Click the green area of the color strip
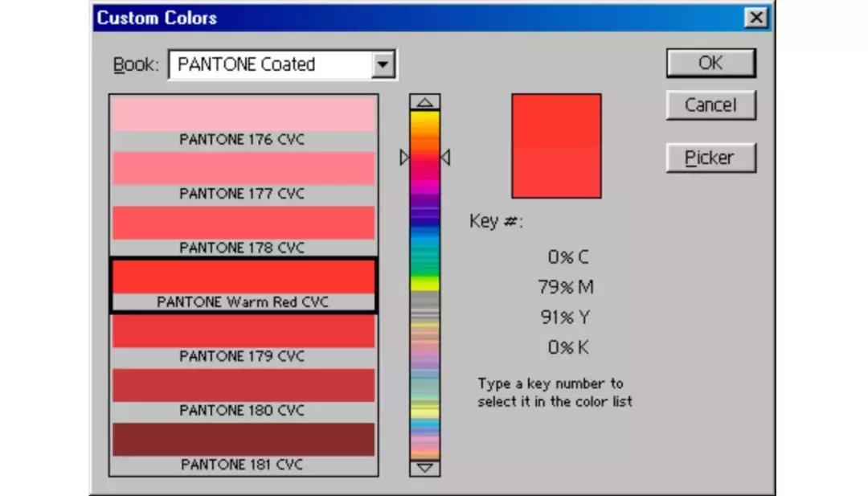 coord(424,266)
